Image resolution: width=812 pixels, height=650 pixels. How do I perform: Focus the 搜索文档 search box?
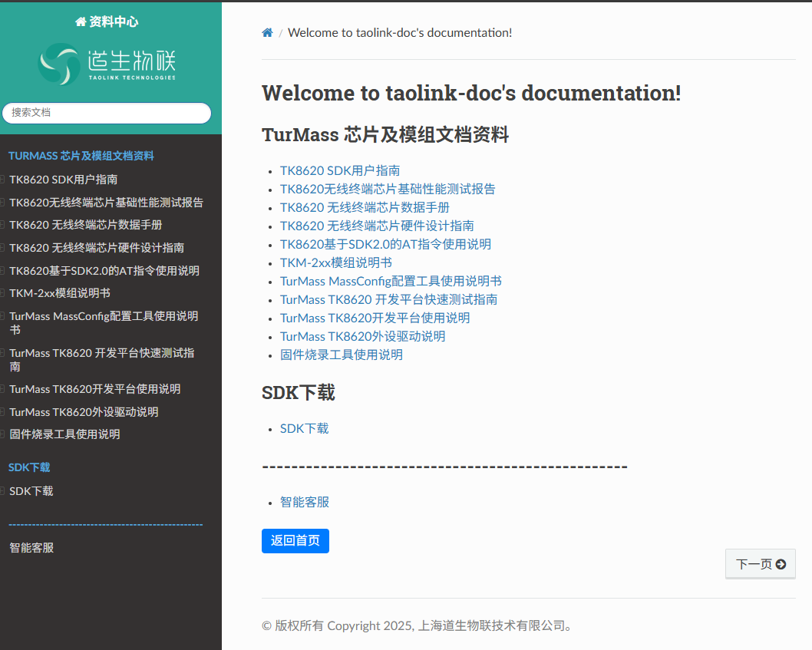[x=107, y=113]
